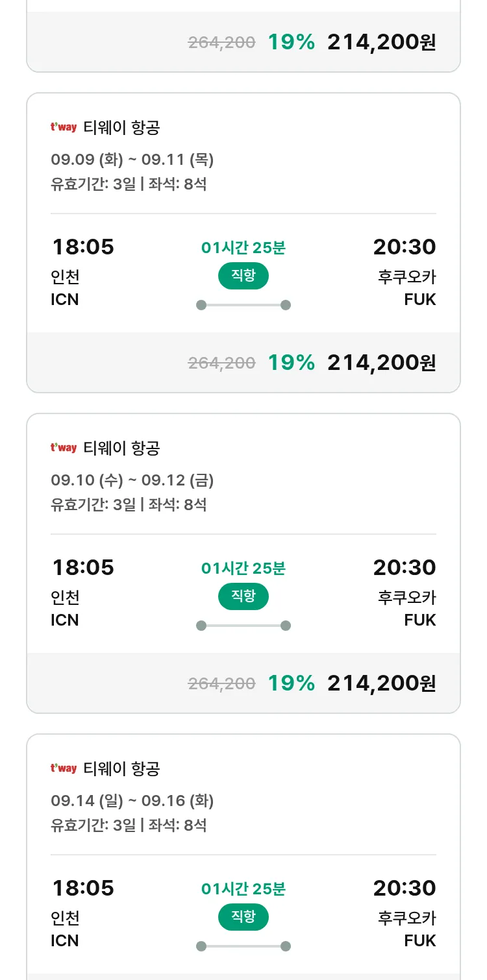The image size is (487, 980).
Task: Tap the ICN airport code on the 09.14 flight
Action: (x=65, y=940)
